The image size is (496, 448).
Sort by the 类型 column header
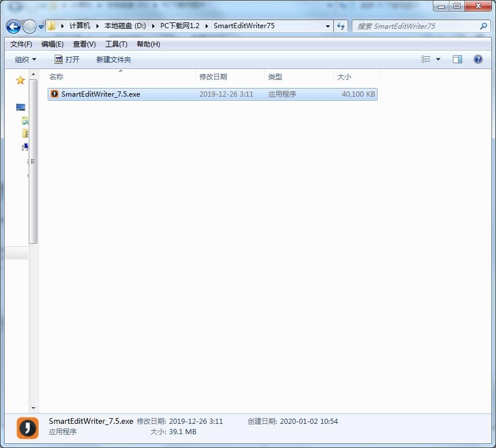299,76
